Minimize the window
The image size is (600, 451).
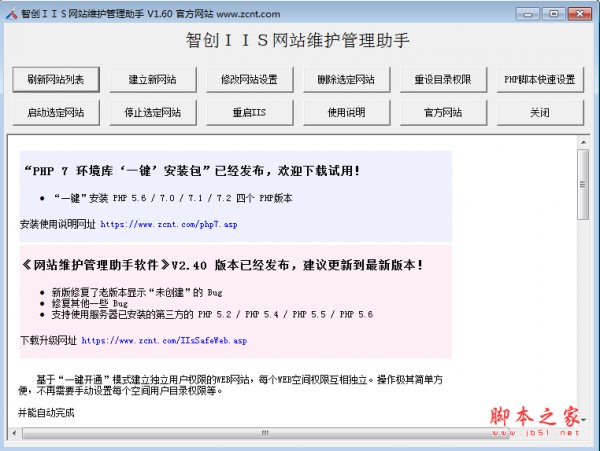(x=528, y=14)
